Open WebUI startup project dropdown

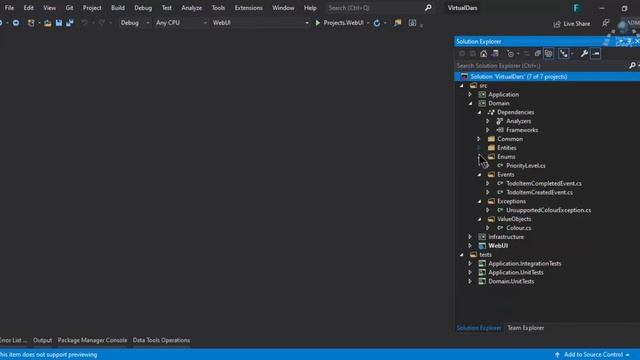[260, 23]
